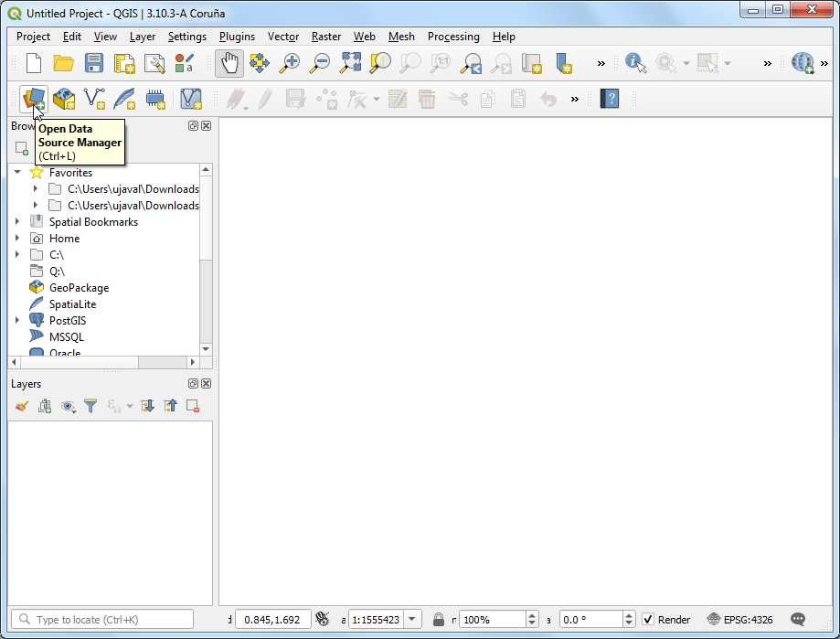This screenshot has width=840, height=639.
Task: Click New Temporary Scratch Layer icon
Action: point(155,99)
